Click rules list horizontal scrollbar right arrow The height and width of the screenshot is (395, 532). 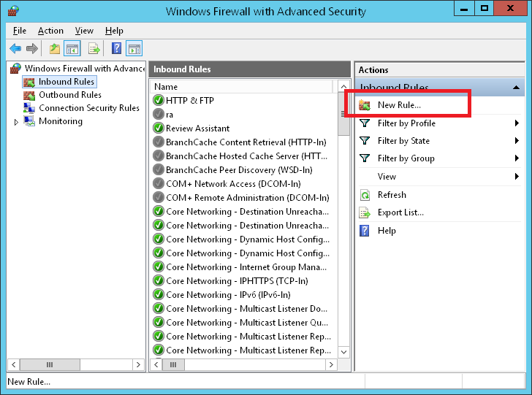331,365
